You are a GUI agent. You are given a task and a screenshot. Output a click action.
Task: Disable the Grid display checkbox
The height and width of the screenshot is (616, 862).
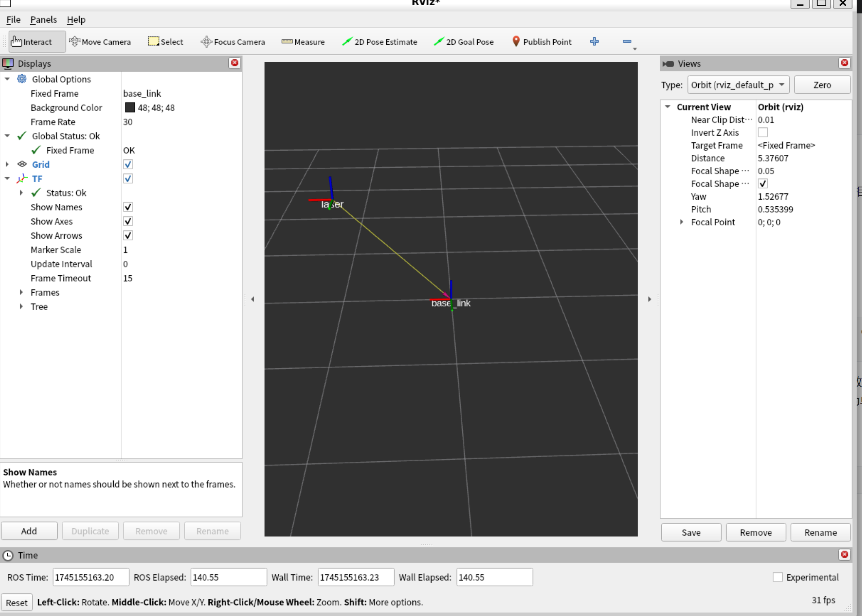click(x=128, y=164)
